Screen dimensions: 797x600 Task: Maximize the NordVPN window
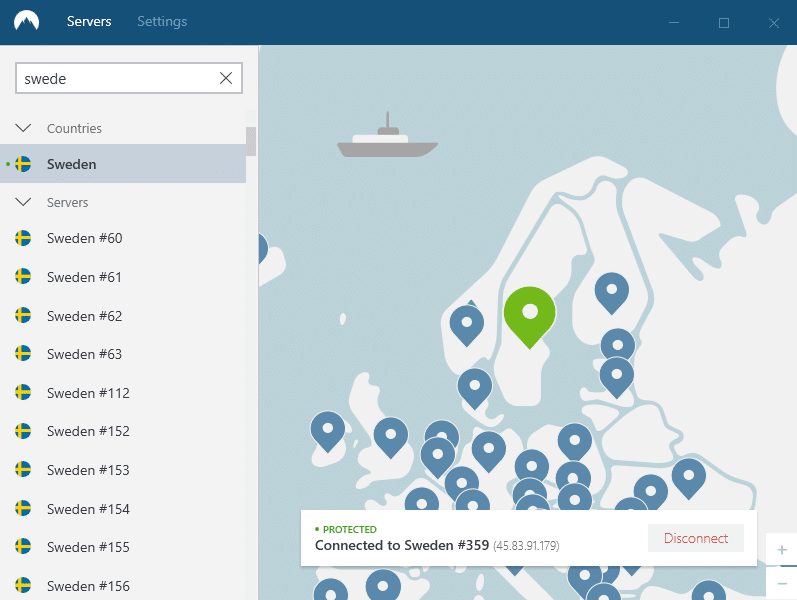tap(724, 22)
